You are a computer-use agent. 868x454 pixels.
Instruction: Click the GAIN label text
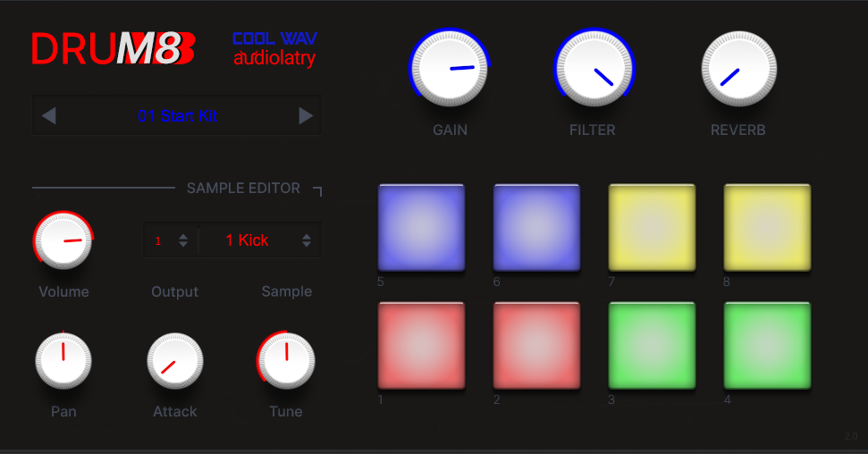pos(450,130)
